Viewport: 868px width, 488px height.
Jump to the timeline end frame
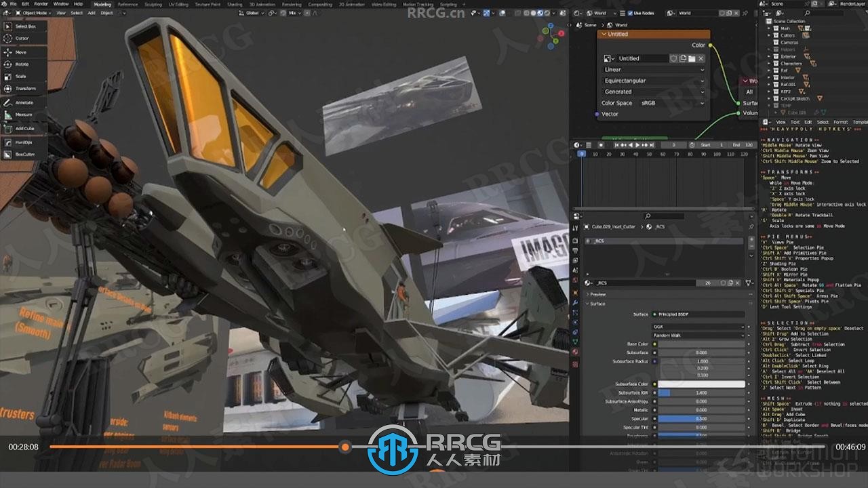(653, 145)
